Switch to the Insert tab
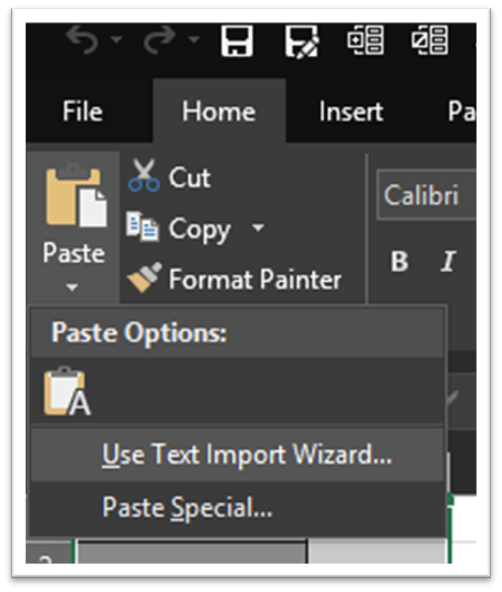502x592 pixels. [x=351, y=111]
